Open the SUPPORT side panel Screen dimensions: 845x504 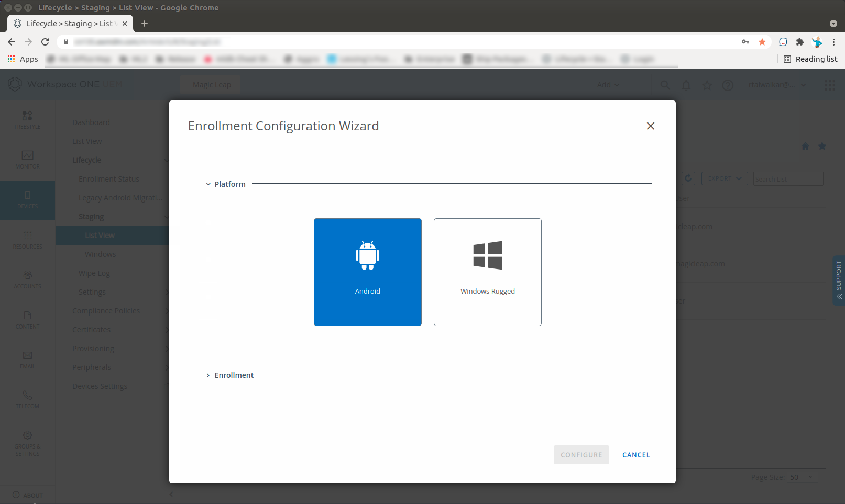839,280
